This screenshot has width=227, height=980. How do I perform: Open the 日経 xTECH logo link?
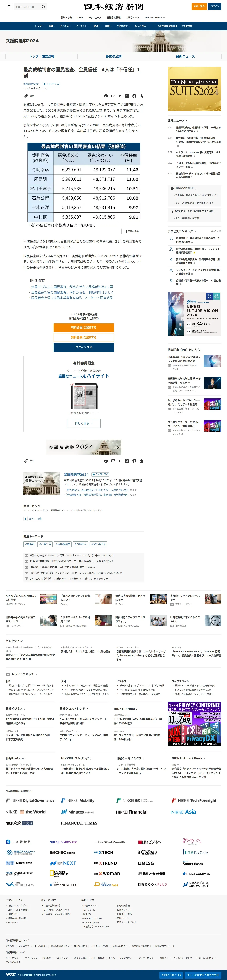(104, 853)
